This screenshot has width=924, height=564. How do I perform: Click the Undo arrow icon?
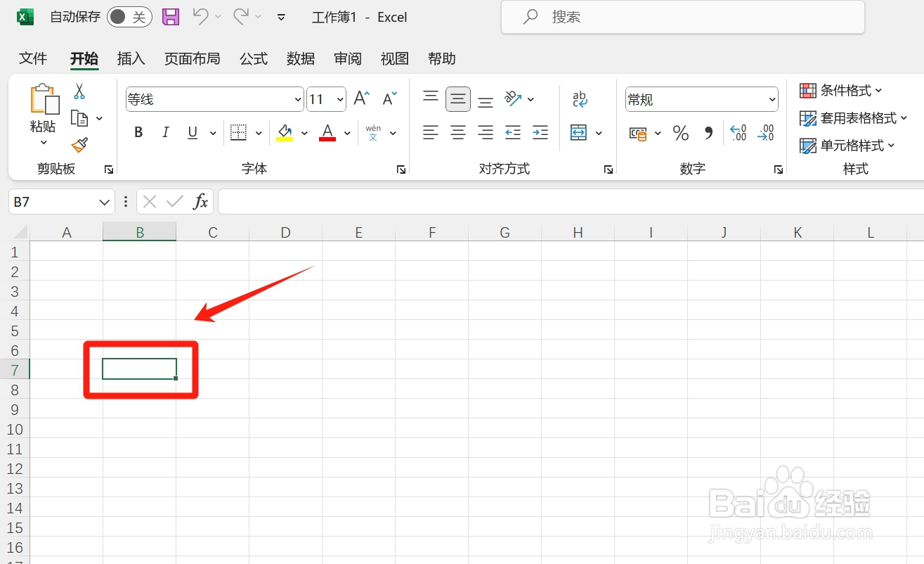(201, 17)
